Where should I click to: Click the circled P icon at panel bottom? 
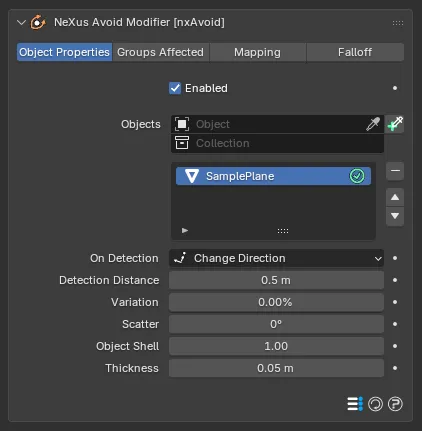tap(395, 404)
